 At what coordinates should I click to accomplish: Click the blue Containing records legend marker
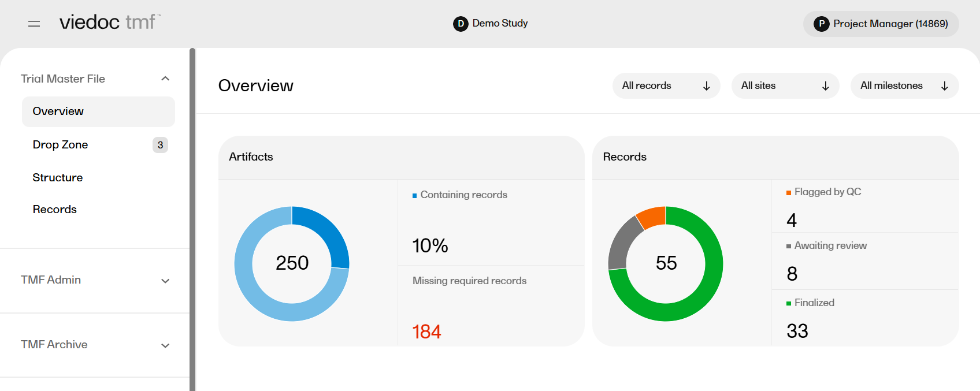pos(414,196)
